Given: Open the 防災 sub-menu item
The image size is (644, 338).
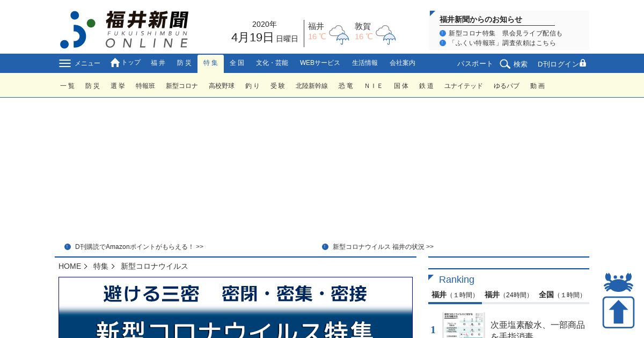Looking at the screenshot, I should click(93, 86).
